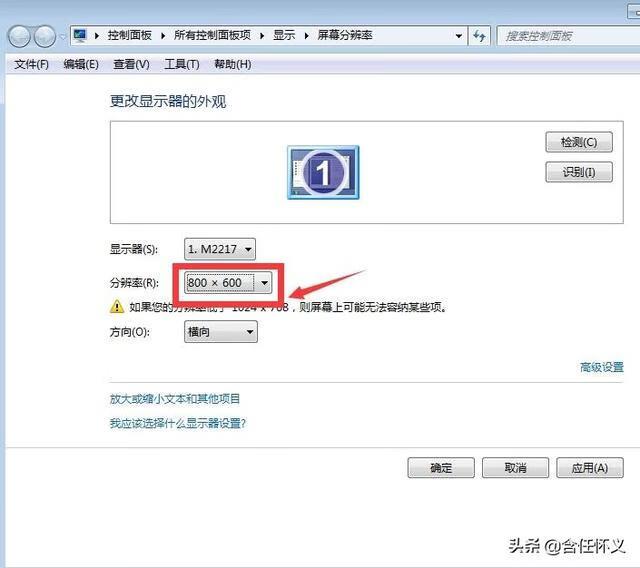Open 放大或缩小文本和其他项目 link
Screen dimensions: 640x568
pyautogui.click(x=175, y=399)
